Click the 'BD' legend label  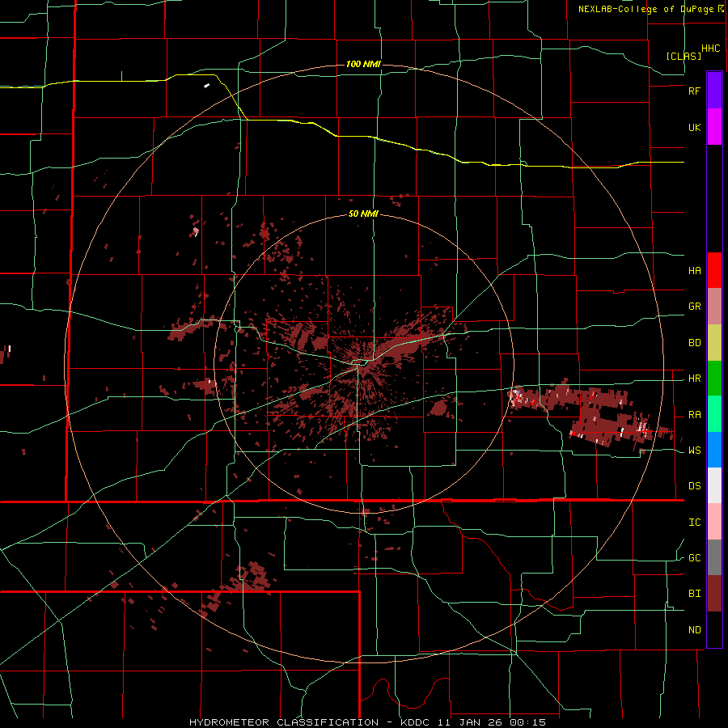click(695, 343)
